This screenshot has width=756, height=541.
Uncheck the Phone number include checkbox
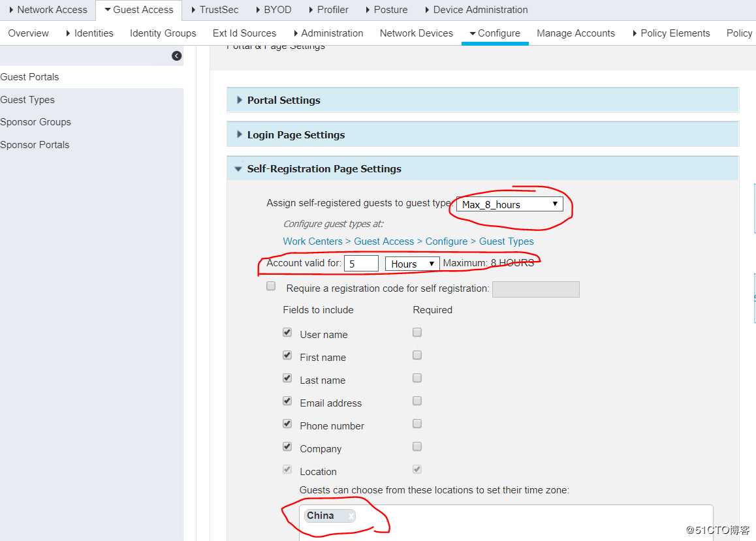pos(287,424)
